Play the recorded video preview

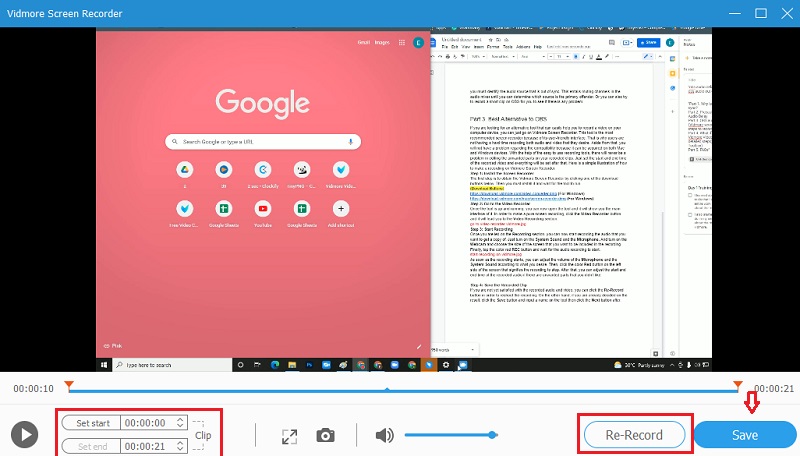pyautogui.click(x=25, y=435)
